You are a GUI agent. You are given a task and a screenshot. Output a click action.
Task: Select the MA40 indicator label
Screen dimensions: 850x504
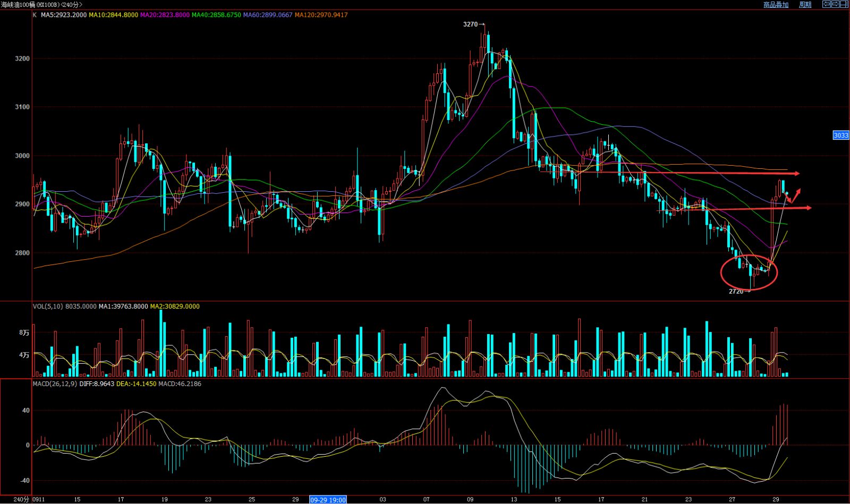click(x=216, y=15)
